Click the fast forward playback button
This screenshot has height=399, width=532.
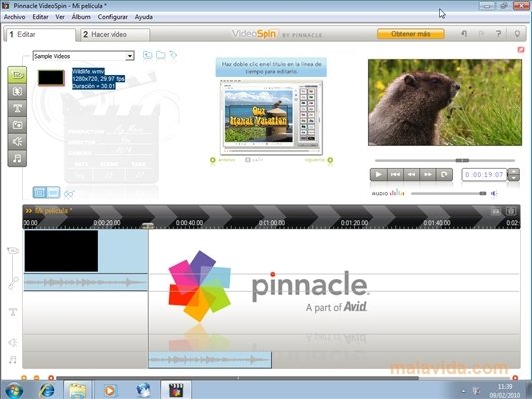click(x=428, y=174)
